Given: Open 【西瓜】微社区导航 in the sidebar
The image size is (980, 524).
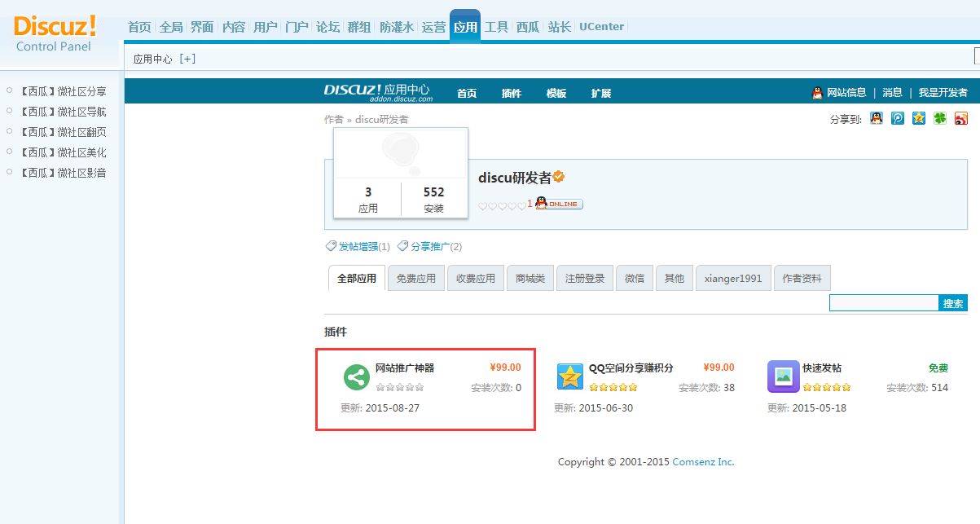Looking at the screenshot, I should click(62, 112).
